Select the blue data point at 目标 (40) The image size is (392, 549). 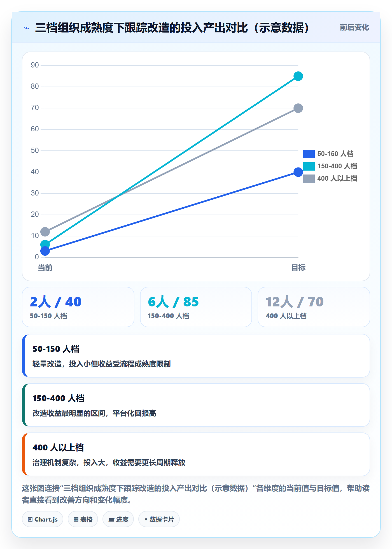point(298,172)
